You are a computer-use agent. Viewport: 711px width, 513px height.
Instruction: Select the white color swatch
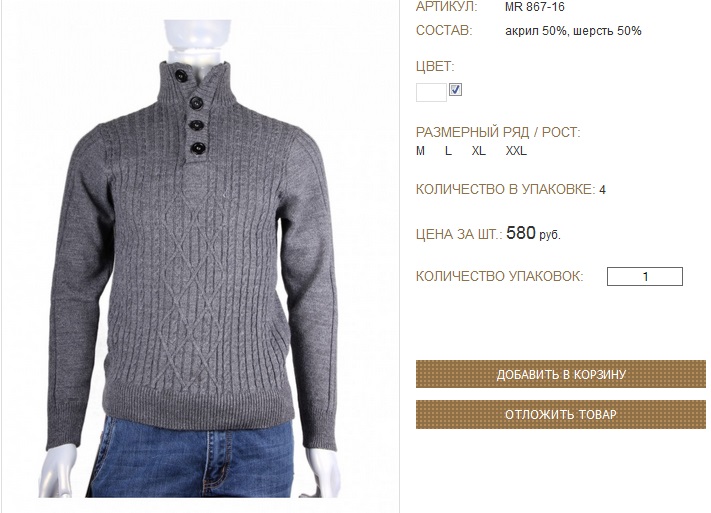431,93
